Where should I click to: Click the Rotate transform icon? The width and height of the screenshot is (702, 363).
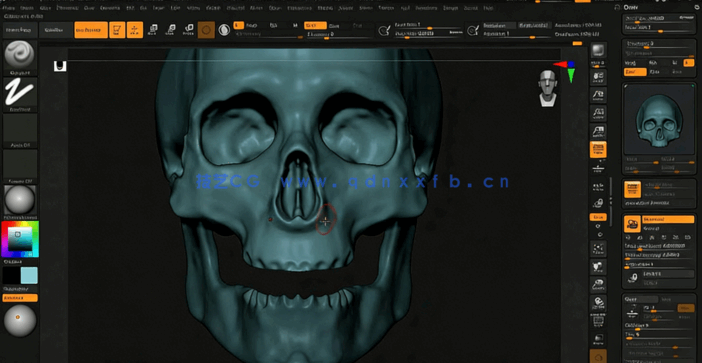[x=188, y=30]
